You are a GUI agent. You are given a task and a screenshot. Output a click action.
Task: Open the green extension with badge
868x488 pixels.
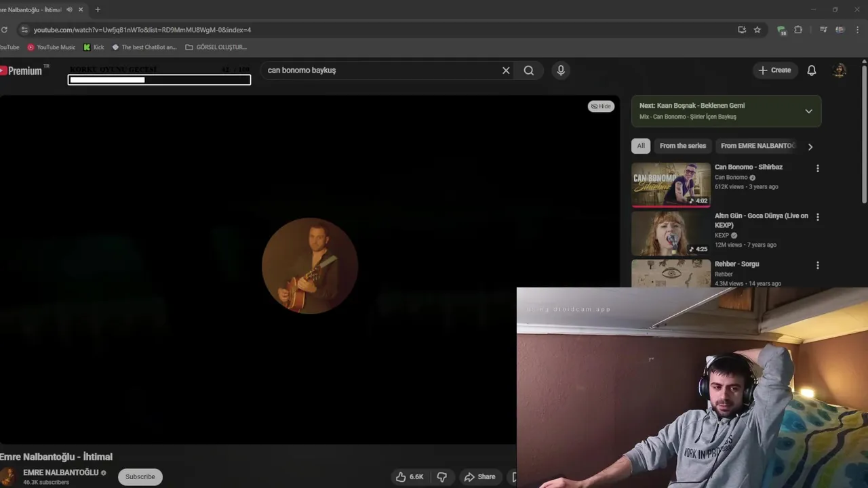tap(781, 30)
